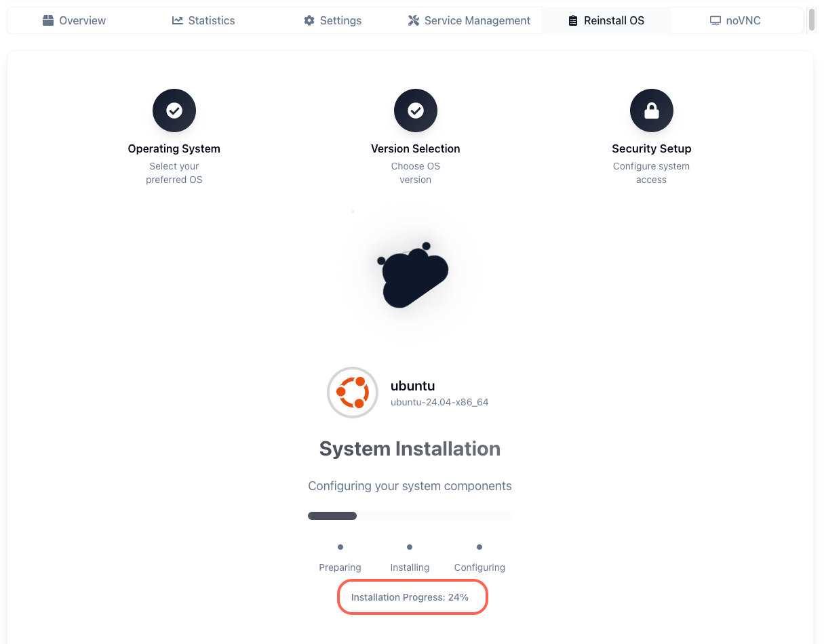Click the box icon on Overview tab
Screen dimensions: 824x644
point(48,20)
